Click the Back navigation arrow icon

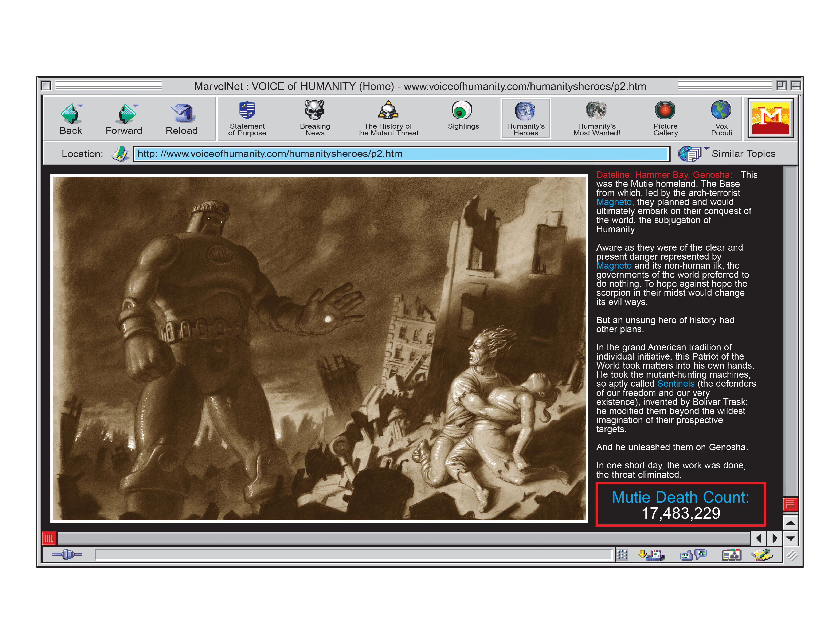pyautogui.click(x=70, y=113)
